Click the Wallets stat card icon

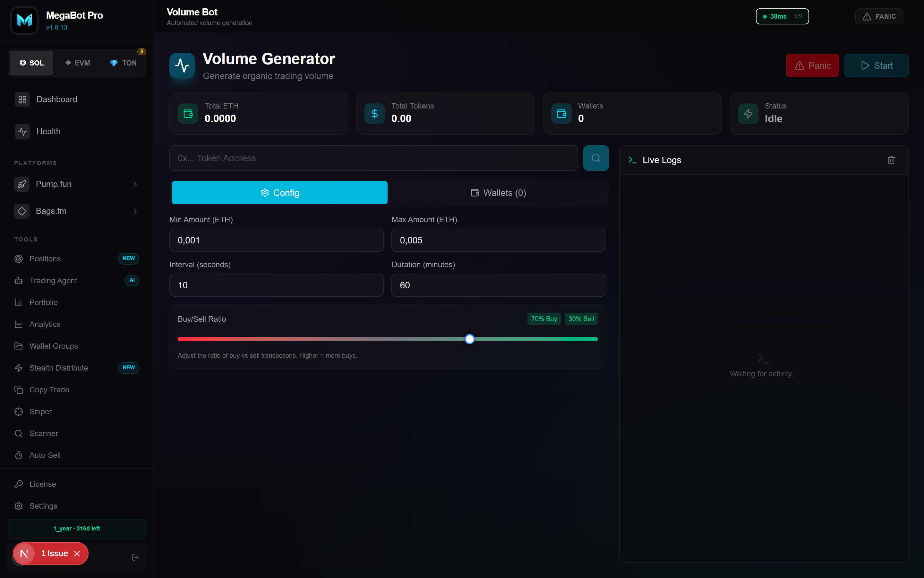pyautogui.click(x=561, y=114)
